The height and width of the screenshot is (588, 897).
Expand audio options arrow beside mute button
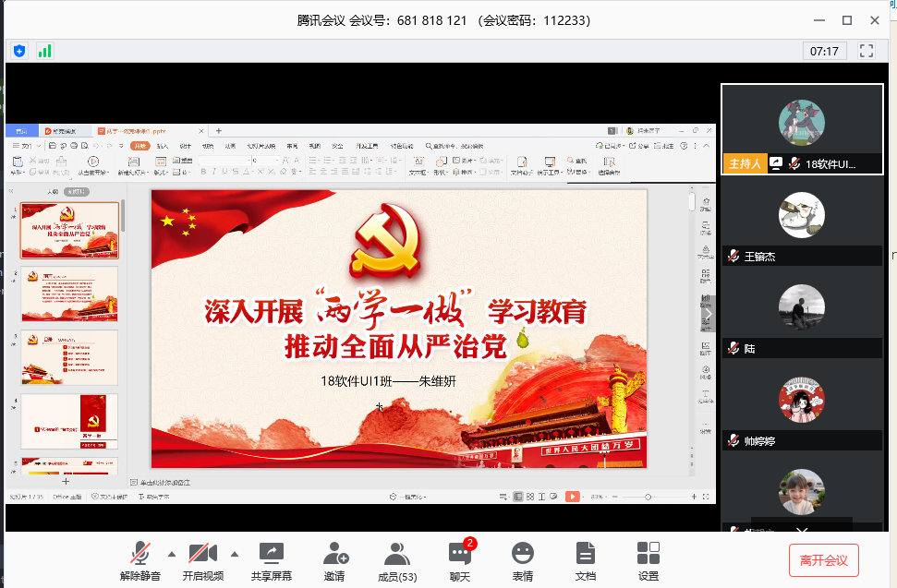(x=172, y=554)
